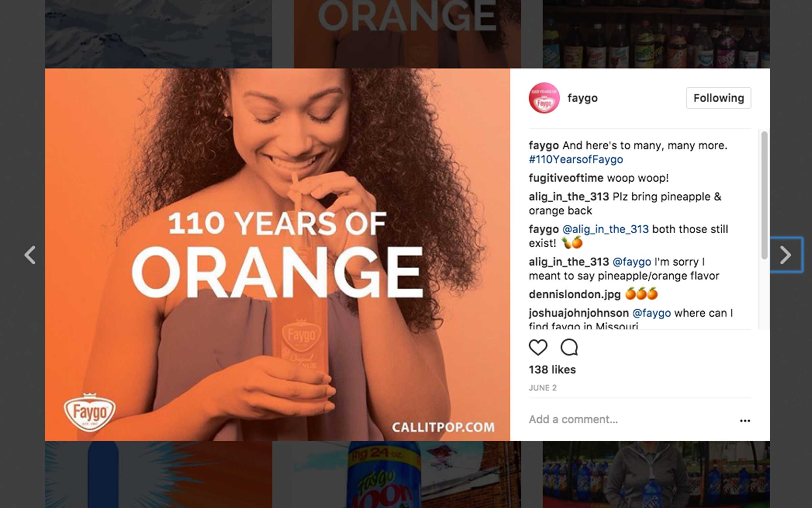View fugitiveoftime commenter profile

[566, 178]
